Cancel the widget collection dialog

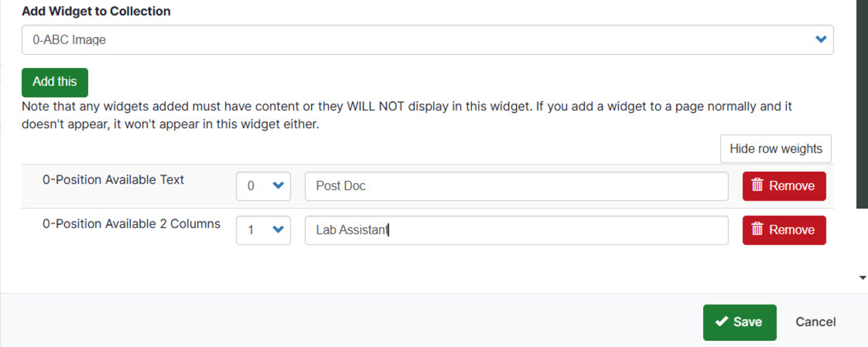pyautogui.click(x=815, y=322)
